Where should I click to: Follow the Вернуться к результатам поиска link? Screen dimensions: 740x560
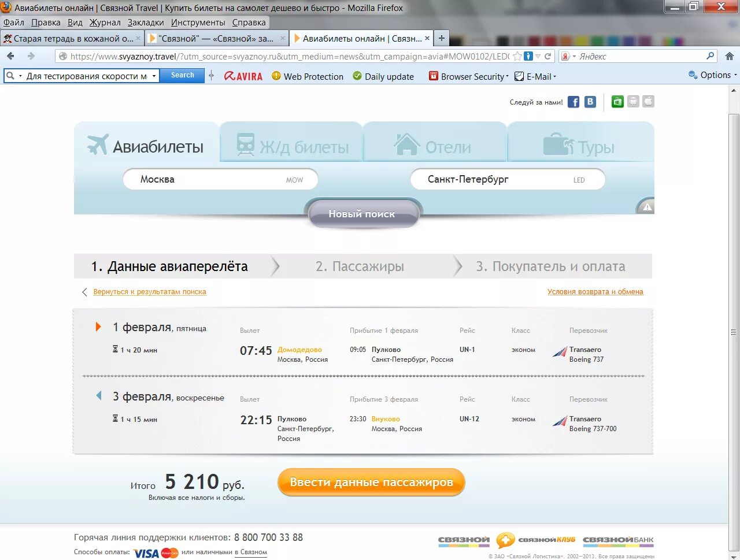tap(150, 292)
